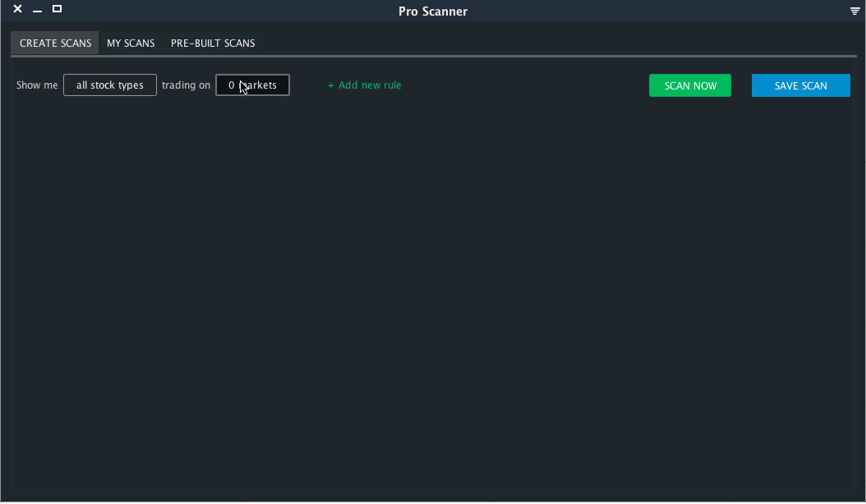Expand the stock type chooser field

pos(109,85)
